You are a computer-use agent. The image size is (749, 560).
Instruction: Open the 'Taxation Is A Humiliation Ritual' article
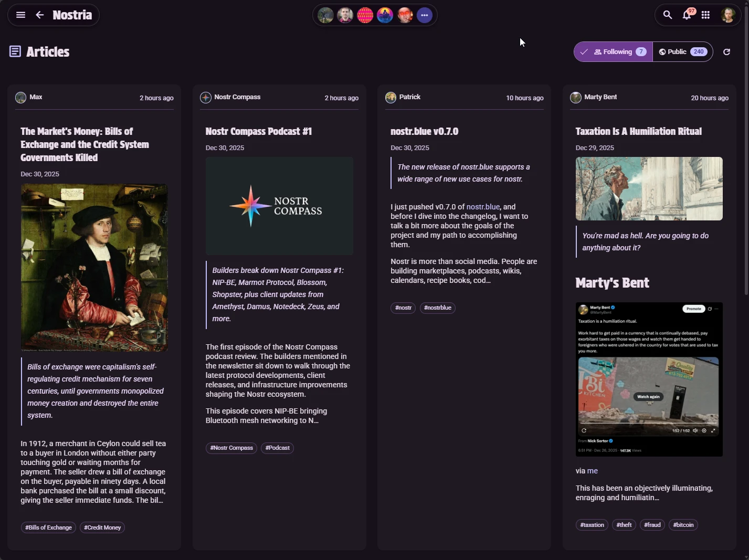638,131
